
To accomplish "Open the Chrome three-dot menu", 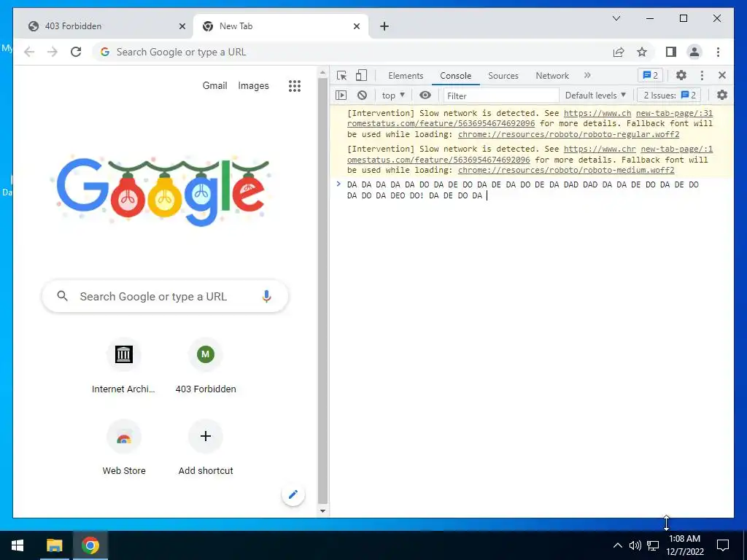I will [718, 52].
